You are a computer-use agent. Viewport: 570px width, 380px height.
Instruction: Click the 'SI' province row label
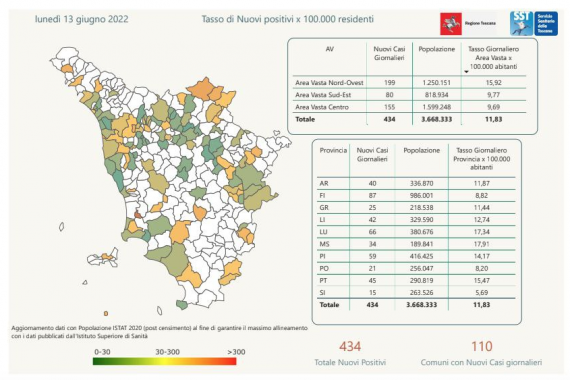point(322,293)
